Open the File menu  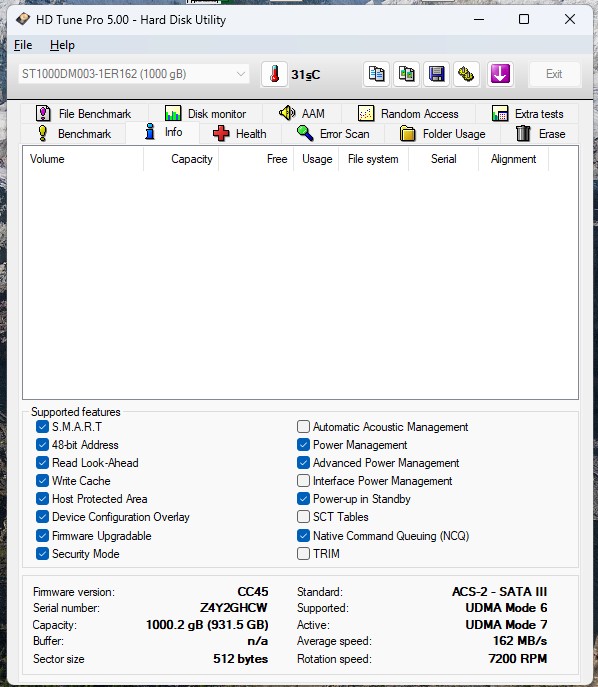[x=23, y=45]
